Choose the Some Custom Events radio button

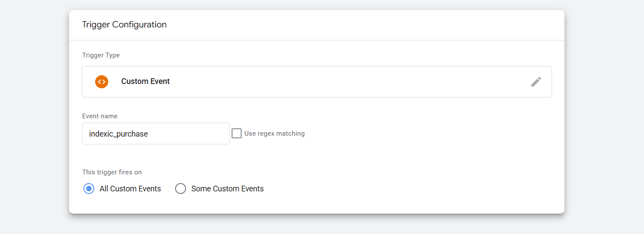180,189
